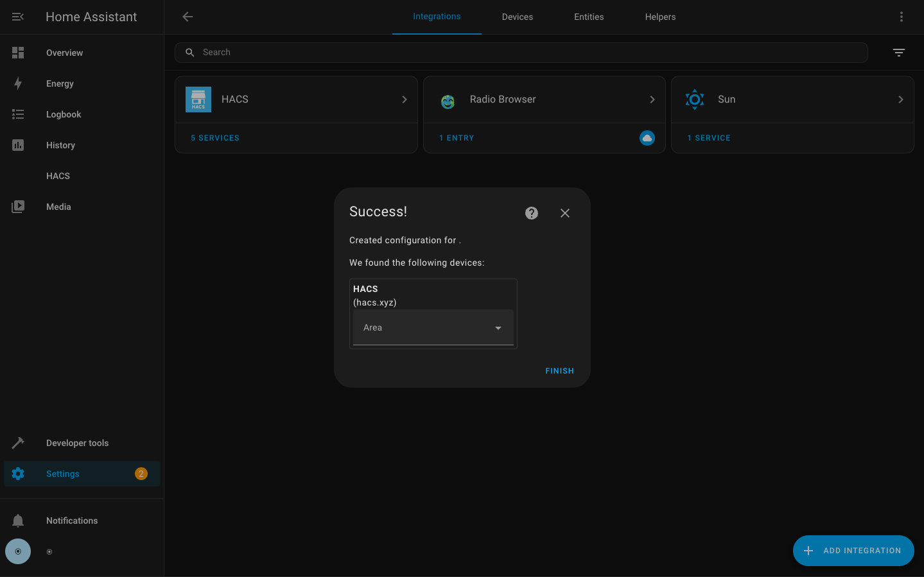Image resolution: width=924 pixels, height=577 pixels.
Task: Switch to the Devices tab
Action: click(517, 17)
